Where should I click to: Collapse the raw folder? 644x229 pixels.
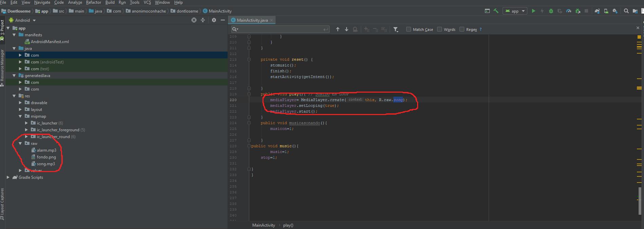(20, 144)
